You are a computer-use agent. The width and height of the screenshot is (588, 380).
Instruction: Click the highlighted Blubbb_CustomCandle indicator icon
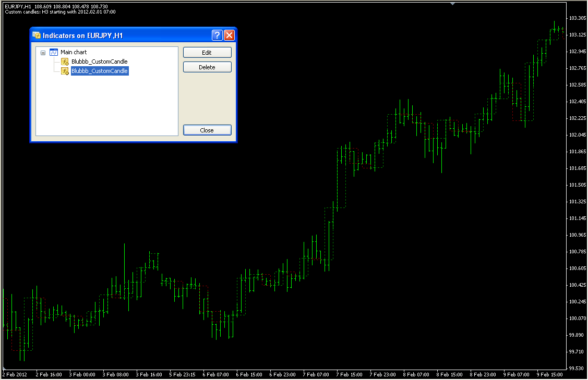[65, 71]
